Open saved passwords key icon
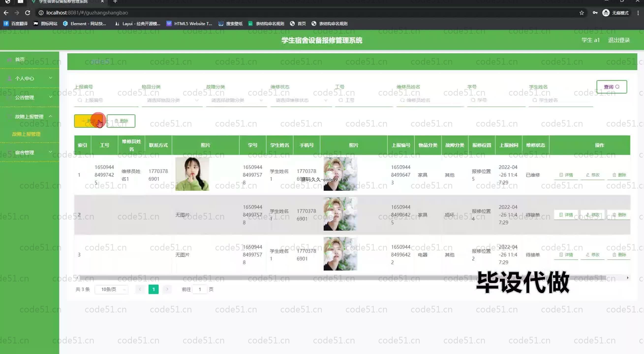This screenshot has width=644, height=354. click(x=595, y=13)
